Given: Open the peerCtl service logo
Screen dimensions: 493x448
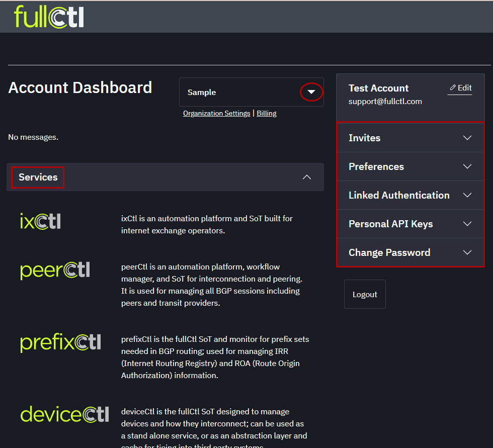Looking at the screenshot, I should tap(55, 270).
